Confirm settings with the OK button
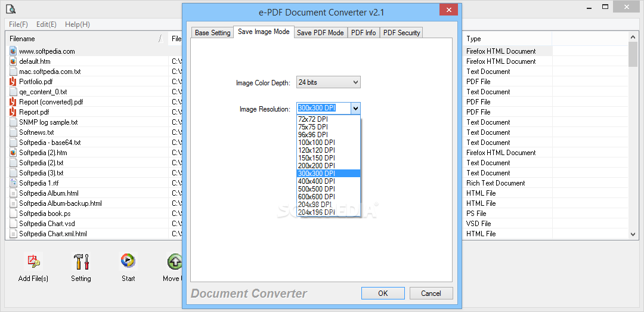 (x=383, y=293)
